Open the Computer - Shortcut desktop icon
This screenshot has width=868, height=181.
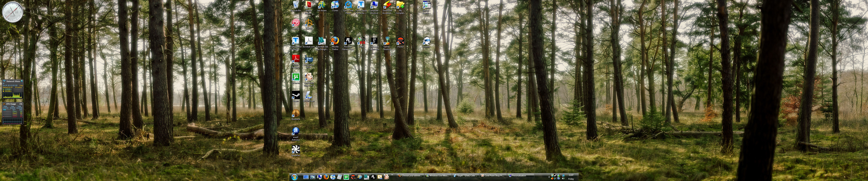click(374, 7)
